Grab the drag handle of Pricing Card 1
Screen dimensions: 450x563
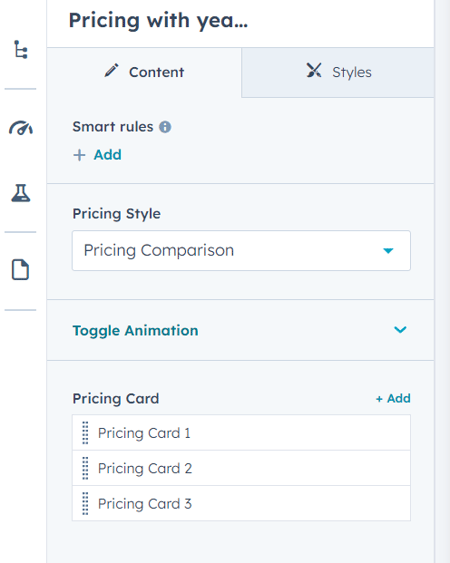(85, 433)
